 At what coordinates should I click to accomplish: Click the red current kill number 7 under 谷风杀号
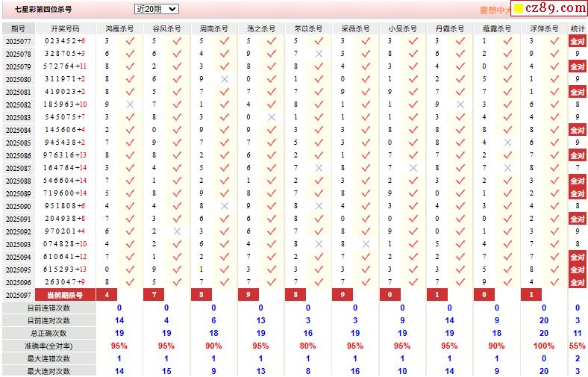[154, 295]
